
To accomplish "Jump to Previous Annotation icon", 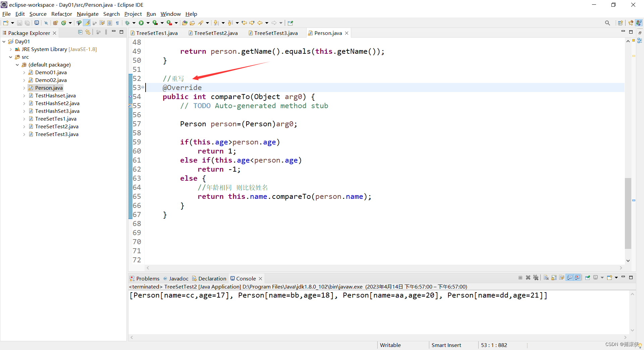I will point(230,23).
